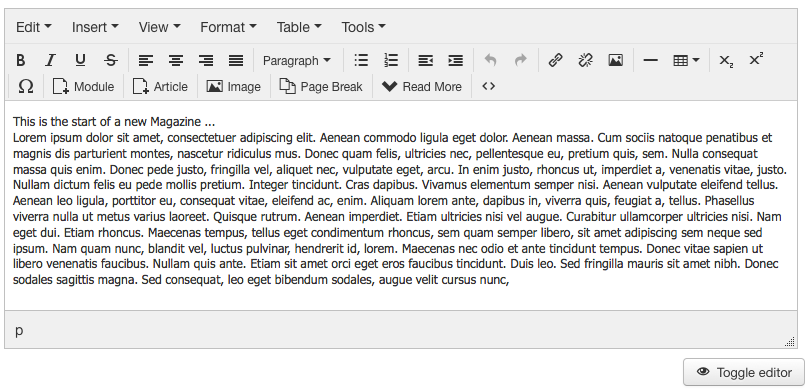Remove link with unlink icon

click(585, 61)
